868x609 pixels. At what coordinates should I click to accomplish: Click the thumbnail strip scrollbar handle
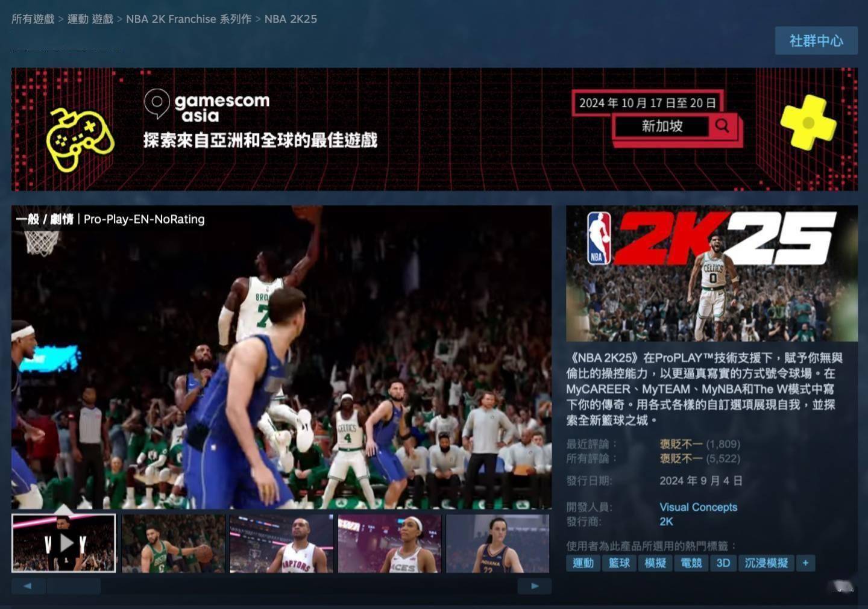point(74,586)
